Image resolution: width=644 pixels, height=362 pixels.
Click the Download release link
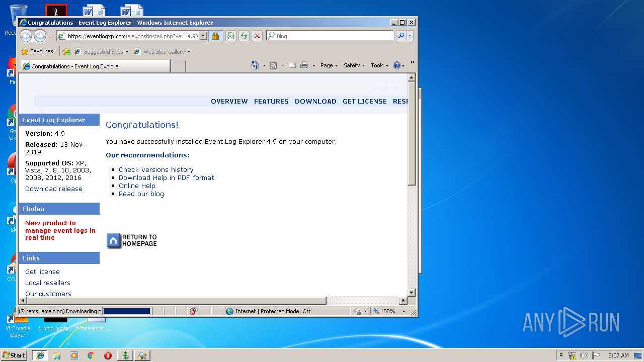point(54,189)
